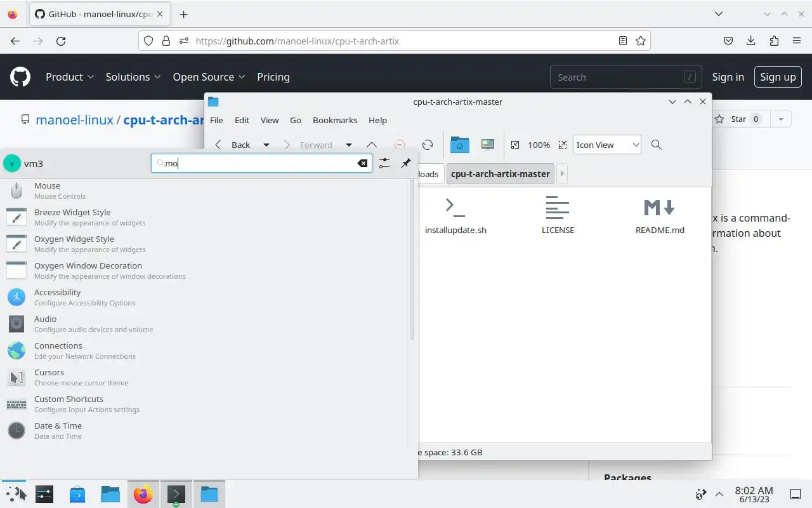This screenshot has width=812, height=508.
Task: Open the Icon View mode dropdown
Action: [607, 145]
